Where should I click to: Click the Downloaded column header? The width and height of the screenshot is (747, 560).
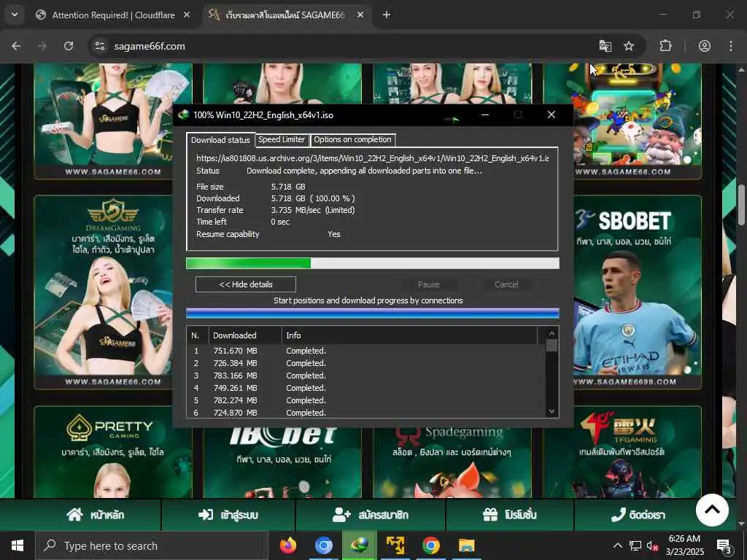click(x=245, y=335)
